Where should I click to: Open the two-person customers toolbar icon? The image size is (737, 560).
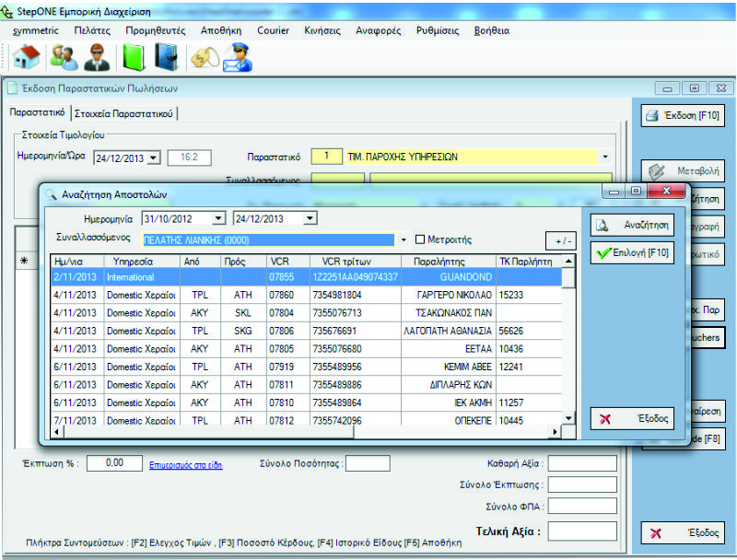(64, 57)
